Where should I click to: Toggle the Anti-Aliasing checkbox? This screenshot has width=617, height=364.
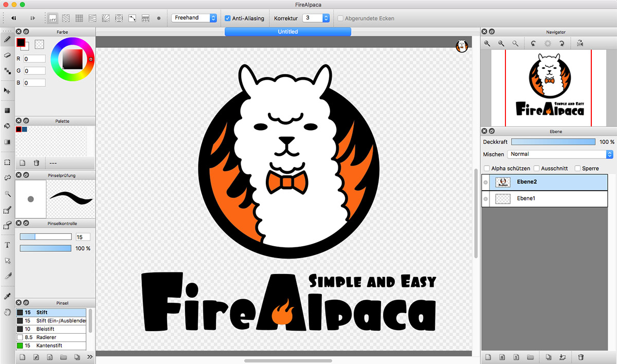point(228,18)
